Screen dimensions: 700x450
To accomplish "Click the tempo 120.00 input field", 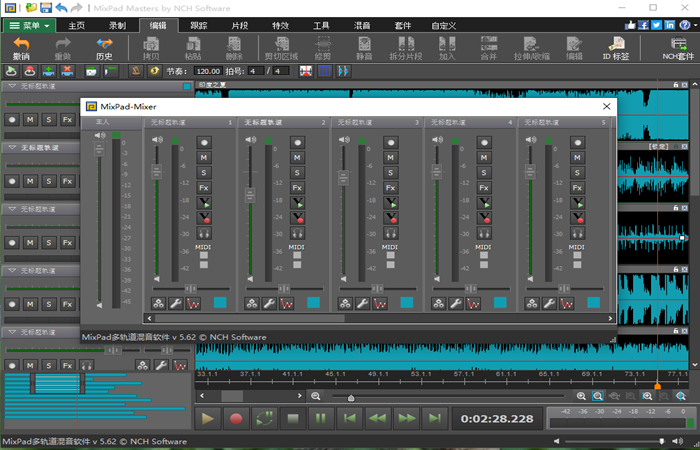I will click(x=208, y=71).
